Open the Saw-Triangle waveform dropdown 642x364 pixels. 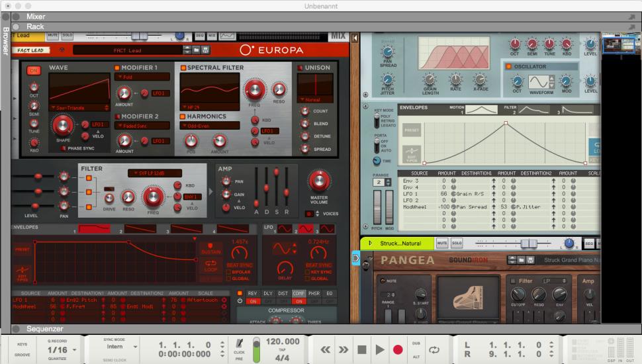tap(79, 108)
